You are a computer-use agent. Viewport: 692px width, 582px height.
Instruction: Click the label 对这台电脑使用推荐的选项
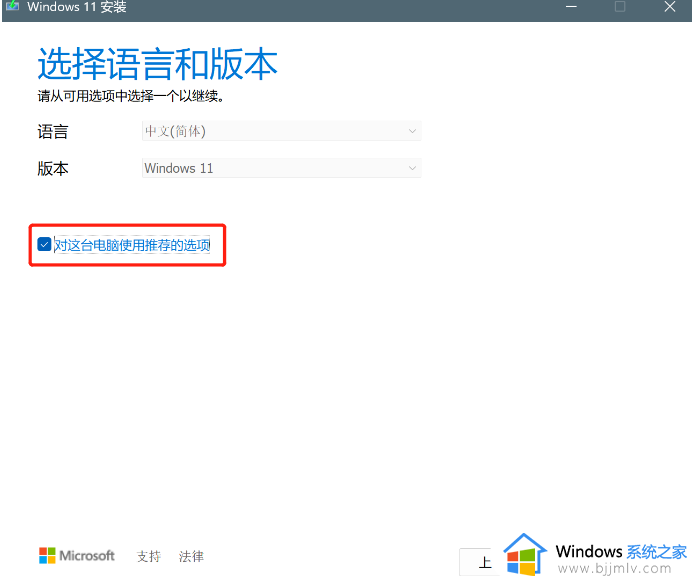pos(132,245)
